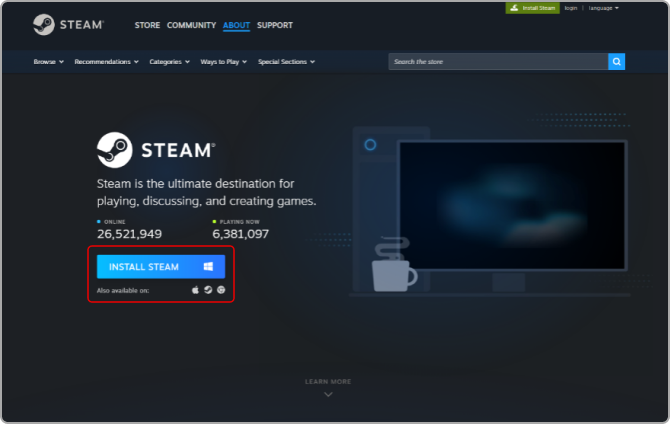
Task: Select the About tab
Action: coord(236,25)
